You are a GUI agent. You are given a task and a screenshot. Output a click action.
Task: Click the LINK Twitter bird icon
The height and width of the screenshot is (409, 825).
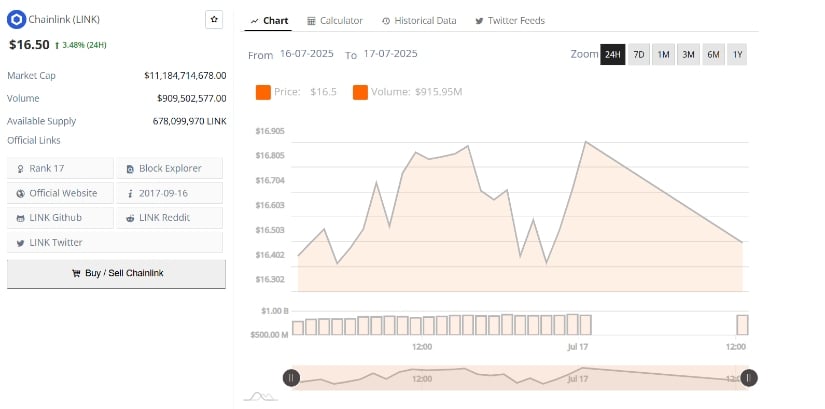coord(21,243)
